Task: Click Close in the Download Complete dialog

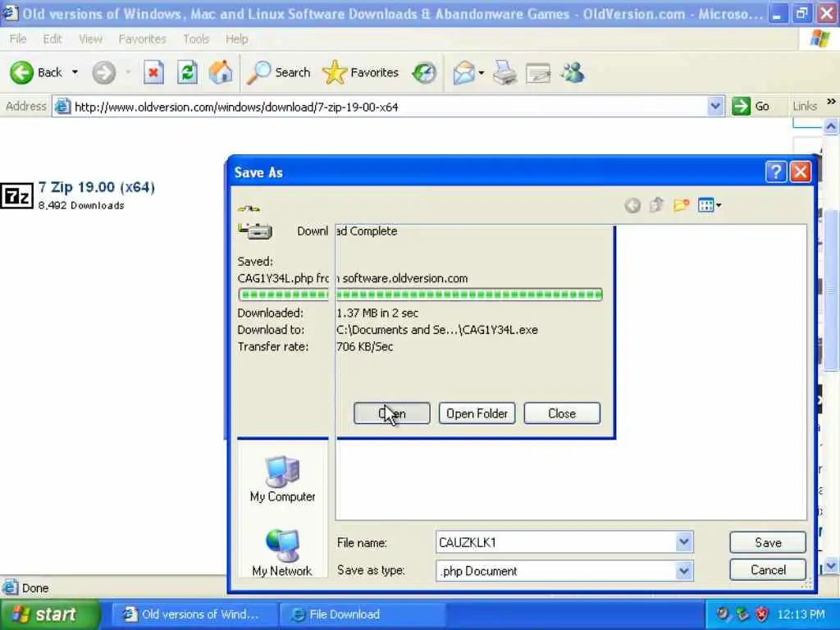Action: click(x=562, y=413)
